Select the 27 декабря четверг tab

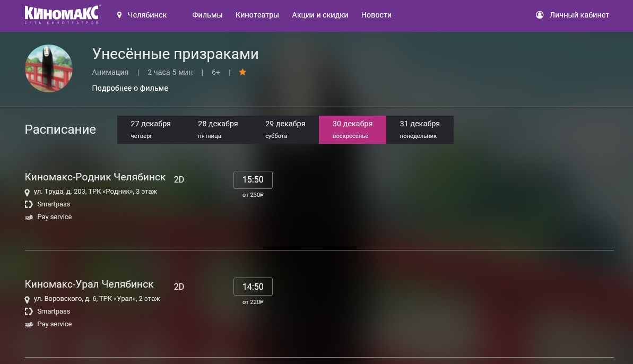click(x=151, y=129)
